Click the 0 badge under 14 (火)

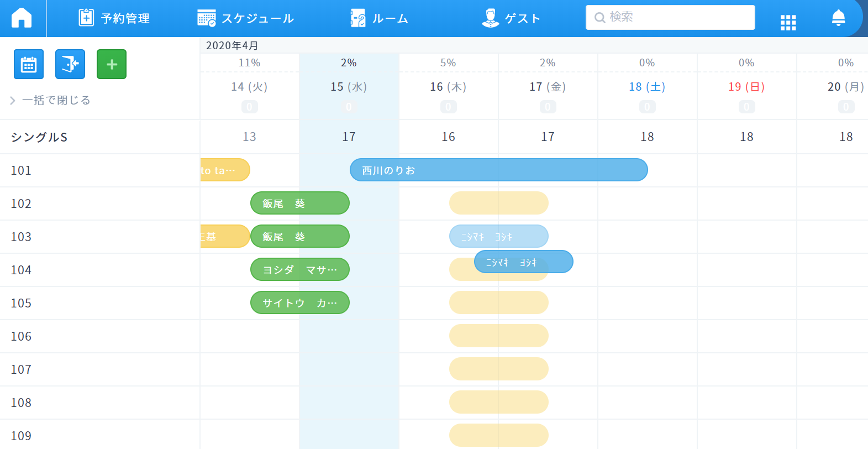coord(249,107)
